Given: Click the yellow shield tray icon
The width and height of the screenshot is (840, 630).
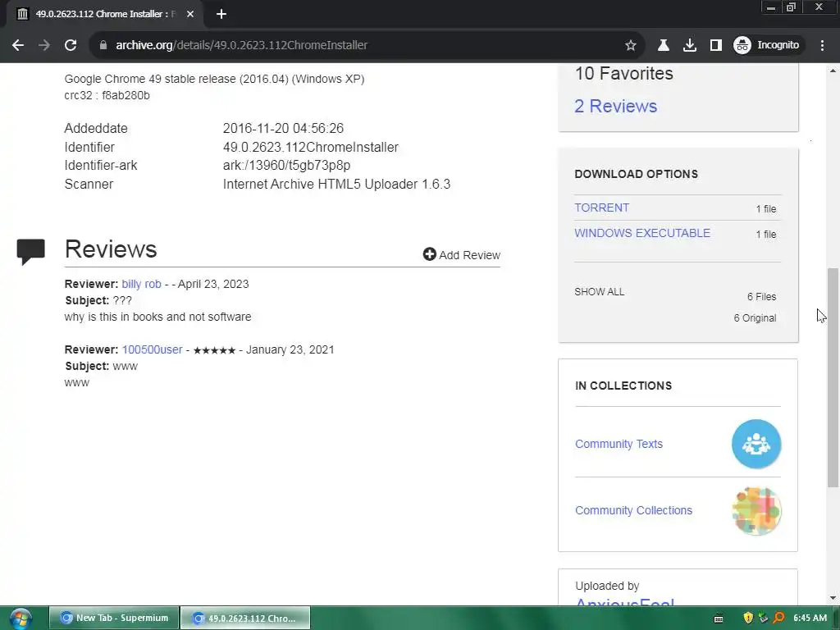Looking at the screenshot, I should tap(748, 619).
